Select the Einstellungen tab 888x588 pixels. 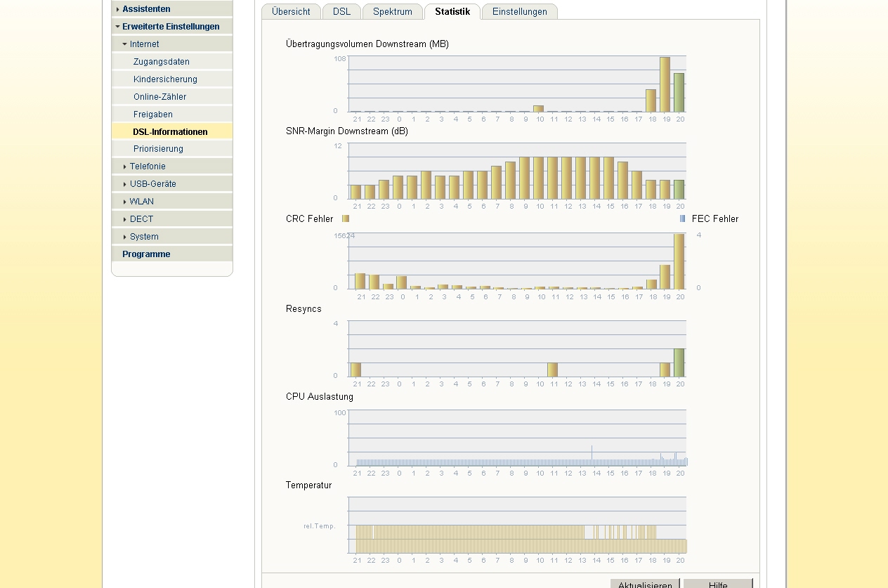(519, 12)
